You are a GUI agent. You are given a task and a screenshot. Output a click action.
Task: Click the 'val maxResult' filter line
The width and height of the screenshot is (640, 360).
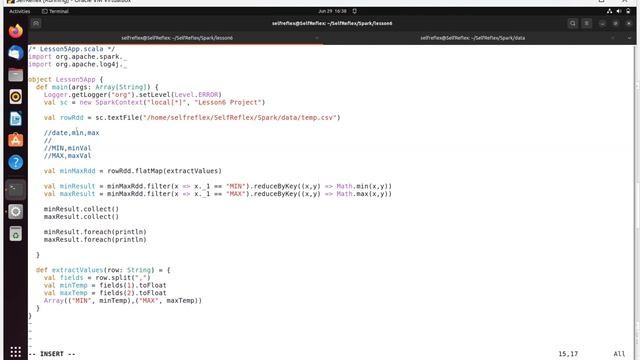coord(218,193)
